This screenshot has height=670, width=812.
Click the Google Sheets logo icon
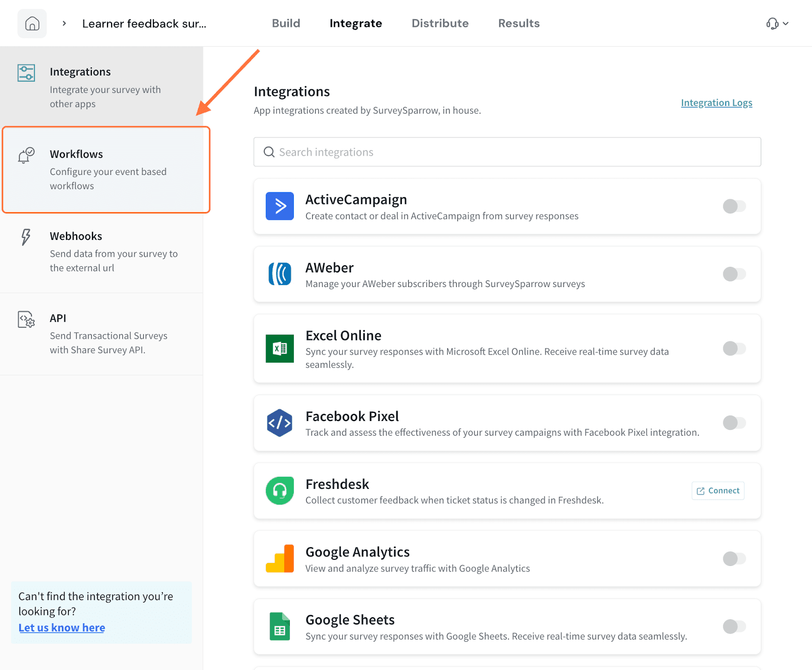click(x=280, y=626)
